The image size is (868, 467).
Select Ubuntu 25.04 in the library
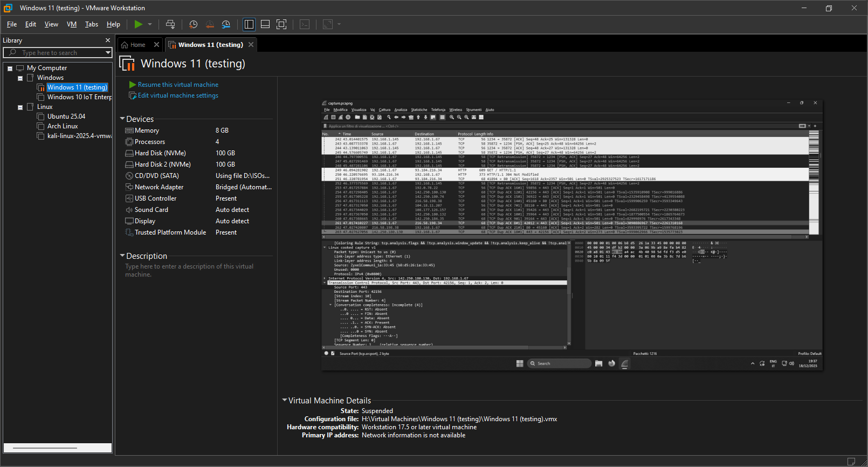tap(66, 116)
